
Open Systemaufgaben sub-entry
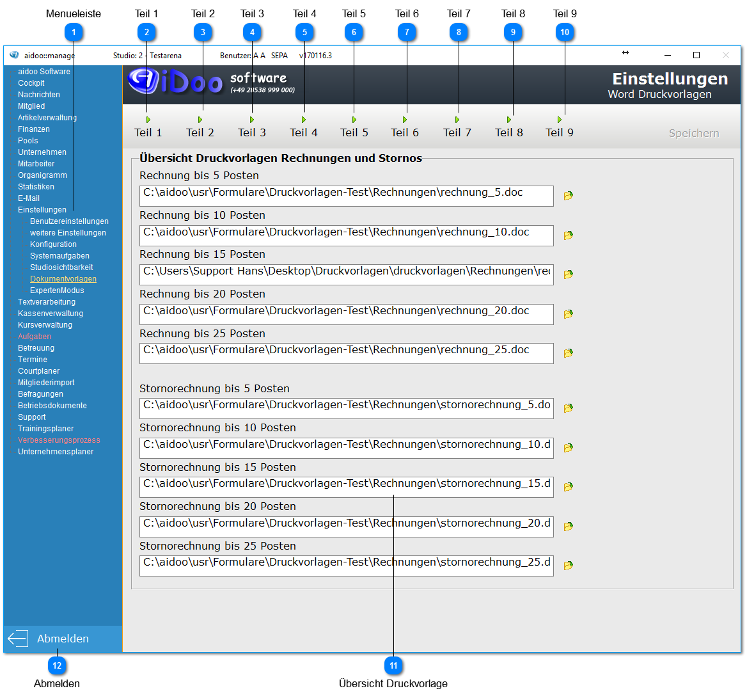coord(59,256)
